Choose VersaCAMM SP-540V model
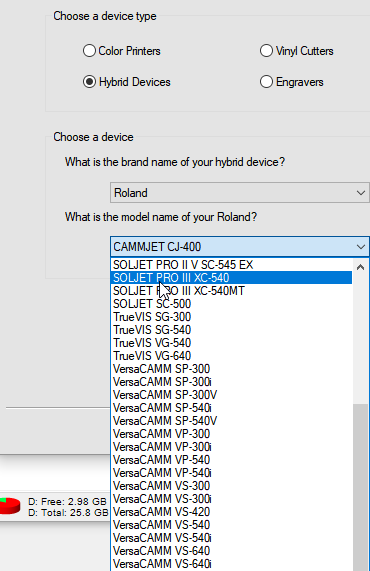370x571 pixels. coord(231,421)
